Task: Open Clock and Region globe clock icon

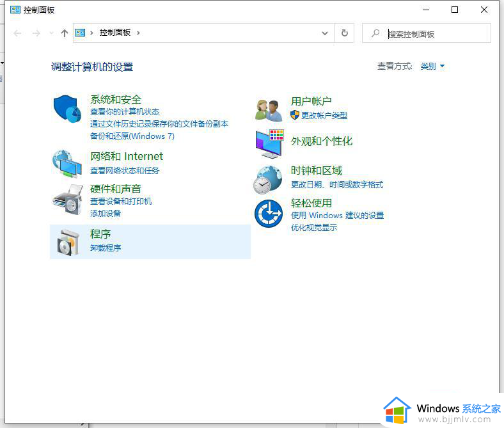Action: tap(267, 180)
